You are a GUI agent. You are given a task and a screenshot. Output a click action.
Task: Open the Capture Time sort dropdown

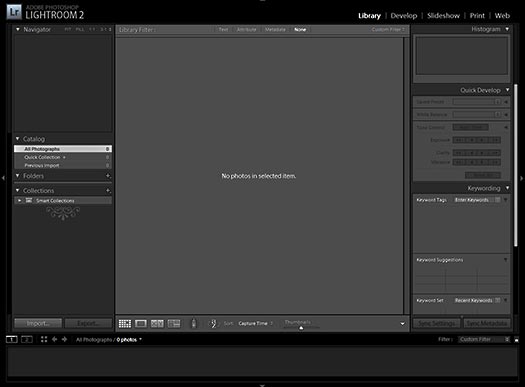point(256,323)
